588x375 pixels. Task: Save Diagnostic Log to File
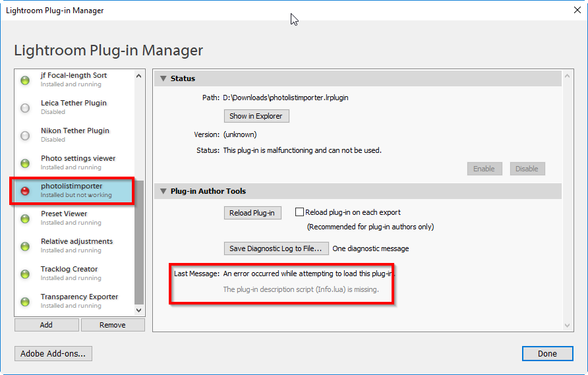276,248
